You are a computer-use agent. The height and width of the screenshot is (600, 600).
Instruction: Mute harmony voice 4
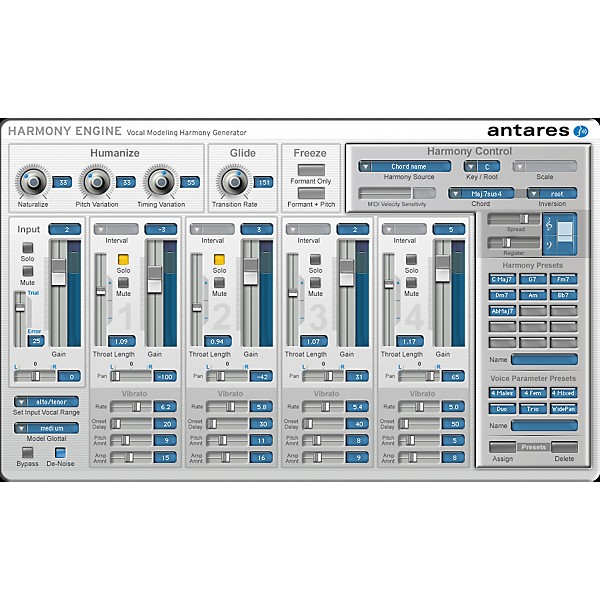point(411,282)
